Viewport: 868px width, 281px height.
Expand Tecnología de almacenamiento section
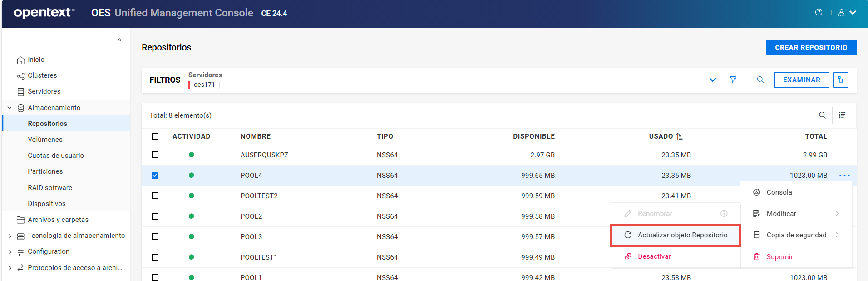tap(10, 236)
